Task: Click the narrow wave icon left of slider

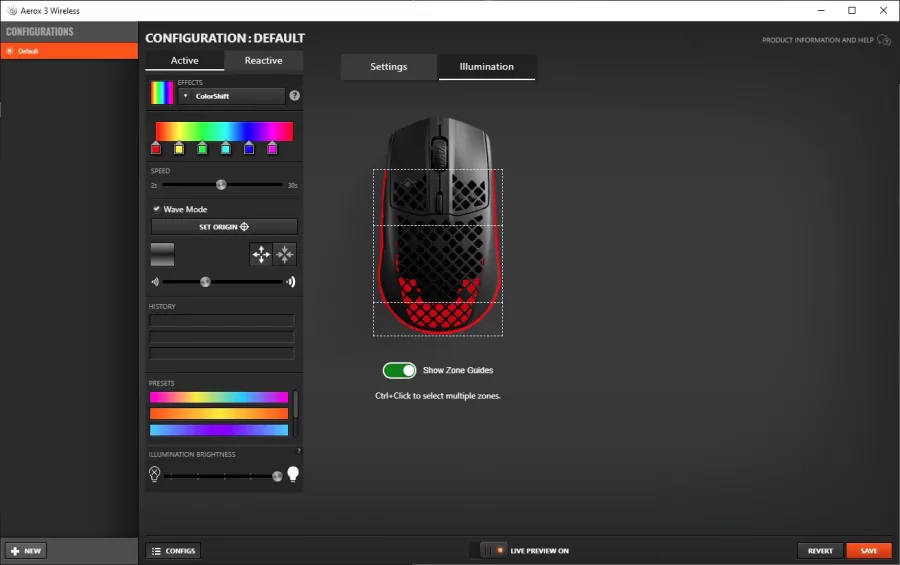Action: pyautogui.click(x=155, y=282)
